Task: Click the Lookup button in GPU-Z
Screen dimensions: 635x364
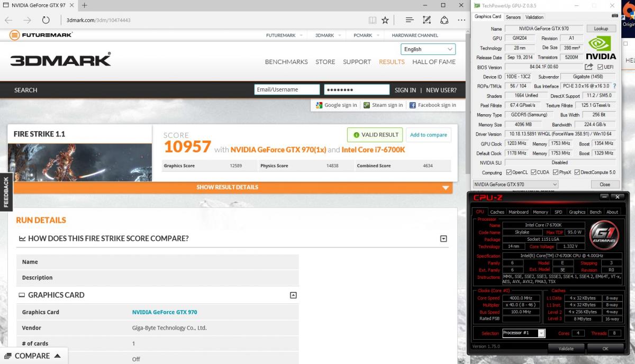Action: pyautogui.click(x=601, y=29)
